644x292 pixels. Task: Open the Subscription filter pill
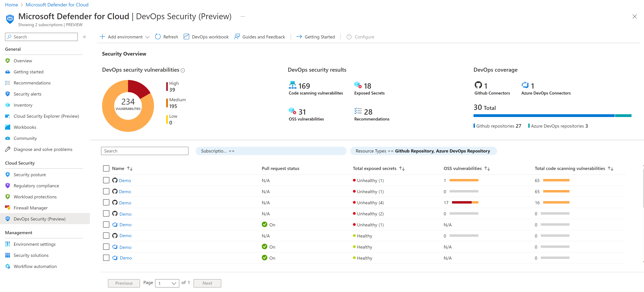coord(271,151)
